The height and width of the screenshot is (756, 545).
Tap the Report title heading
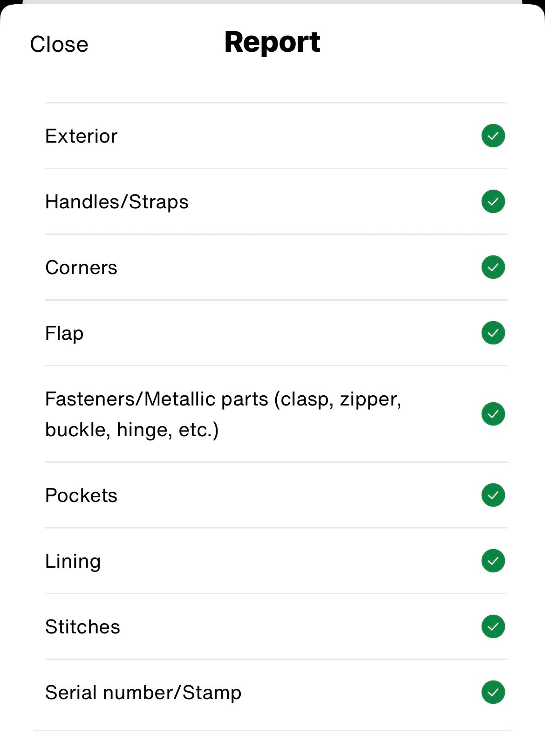coord(272,42)
